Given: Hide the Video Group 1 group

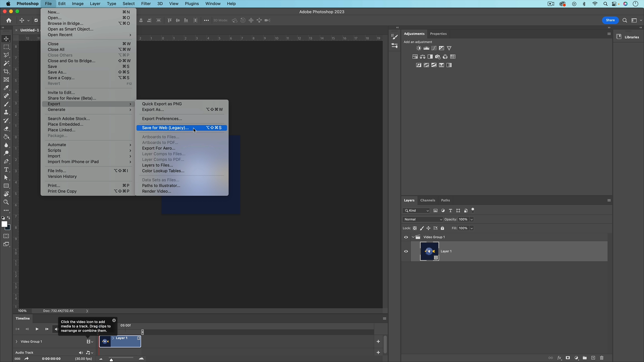Looking at the screenshot, I should click(x=406, y=237).
